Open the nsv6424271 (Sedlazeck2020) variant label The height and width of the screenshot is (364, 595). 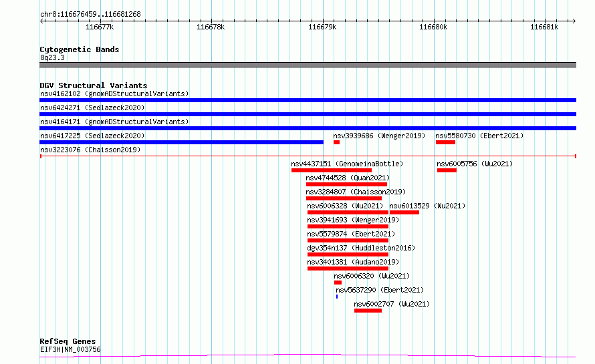92,108
